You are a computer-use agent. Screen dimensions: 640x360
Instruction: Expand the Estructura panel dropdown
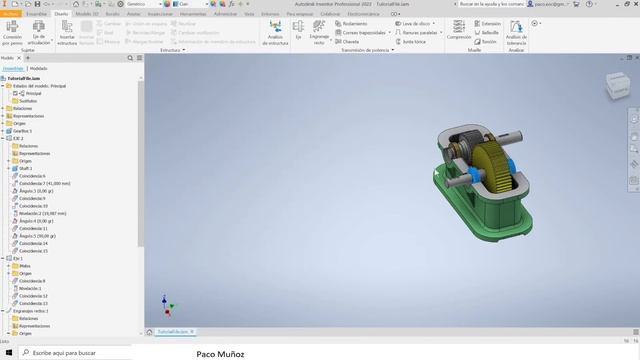click(184, 50)
